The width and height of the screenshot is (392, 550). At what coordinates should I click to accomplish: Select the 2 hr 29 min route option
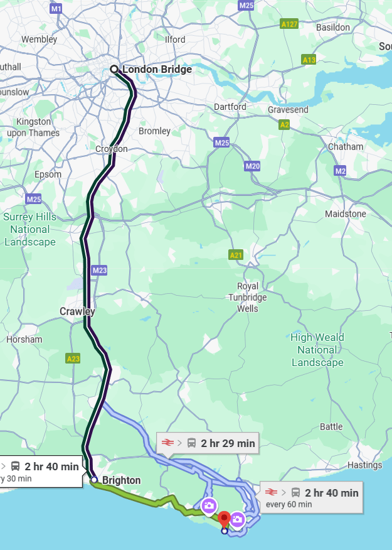click(208, 443)
